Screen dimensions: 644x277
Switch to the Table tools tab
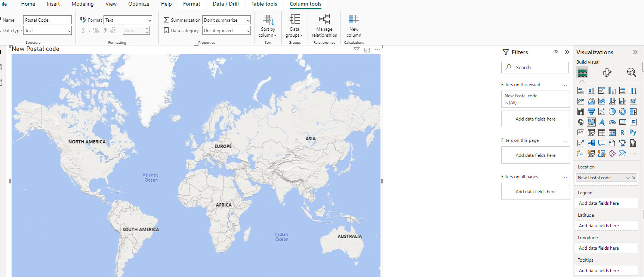click(264, 4)
